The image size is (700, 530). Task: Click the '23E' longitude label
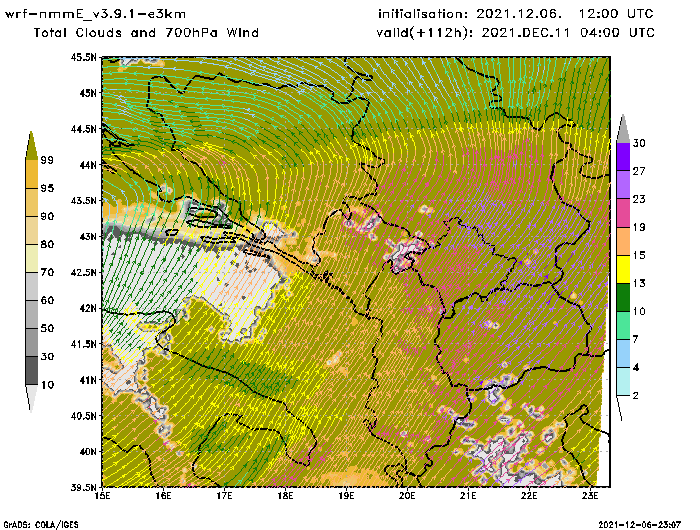tap(590, 496)
